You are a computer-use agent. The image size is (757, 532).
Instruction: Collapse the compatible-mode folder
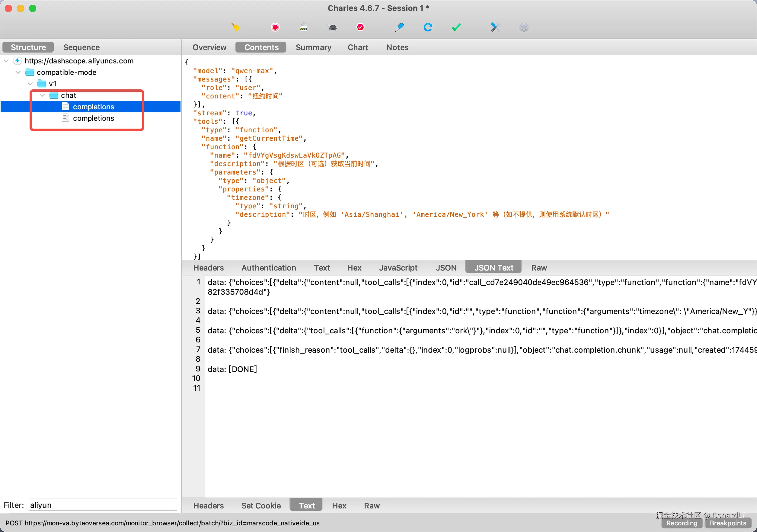[18, 72]
